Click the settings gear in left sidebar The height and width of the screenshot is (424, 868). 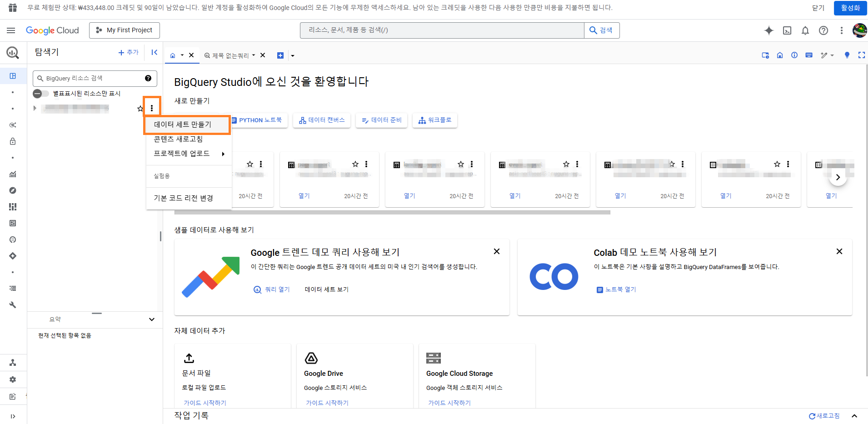point(13,379)
